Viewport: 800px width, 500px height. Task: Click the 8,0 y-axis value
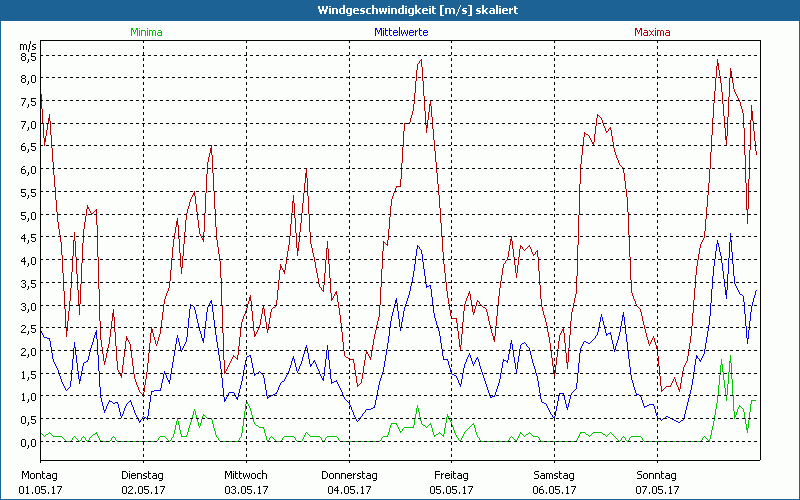click(x=28, y=79)
